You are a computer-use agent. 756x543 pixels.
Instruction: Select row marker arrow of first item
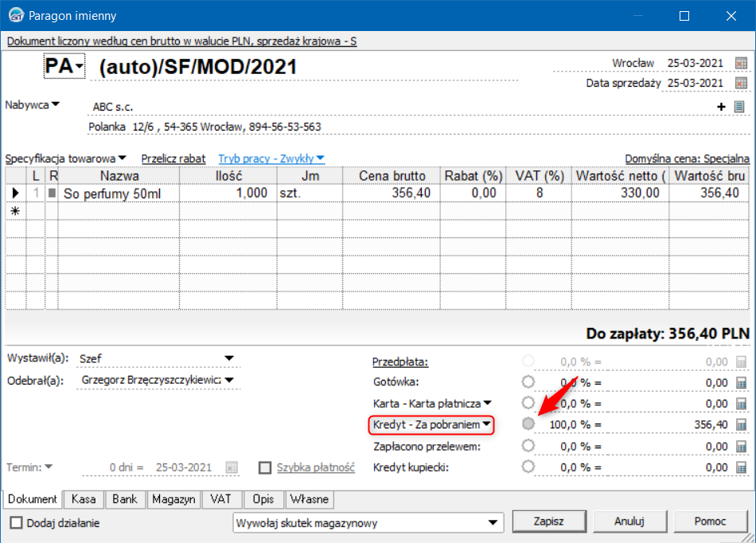(x=15, y=193)
